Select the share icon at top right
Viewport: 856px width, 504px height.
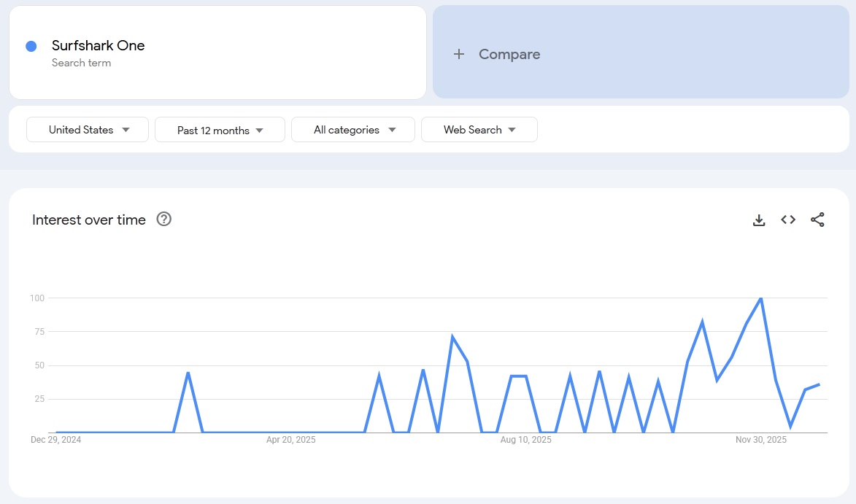(817, 220)
